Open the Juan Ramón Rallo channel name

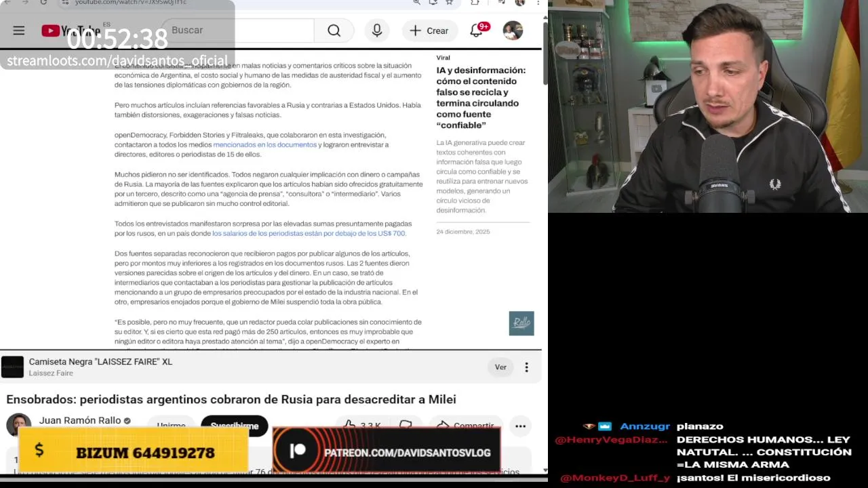pyautogui.click(x=80, y=420)
